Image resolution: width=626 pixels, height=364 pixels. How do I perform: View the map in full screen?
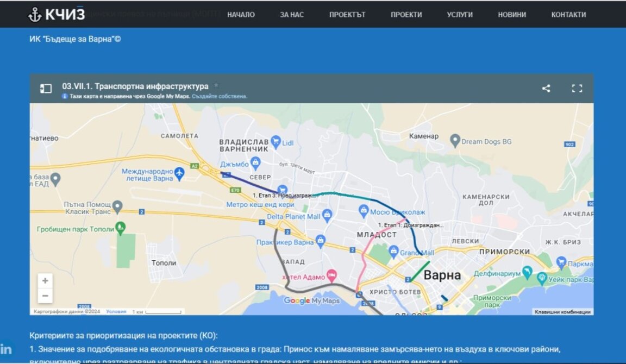coord(577,89)
